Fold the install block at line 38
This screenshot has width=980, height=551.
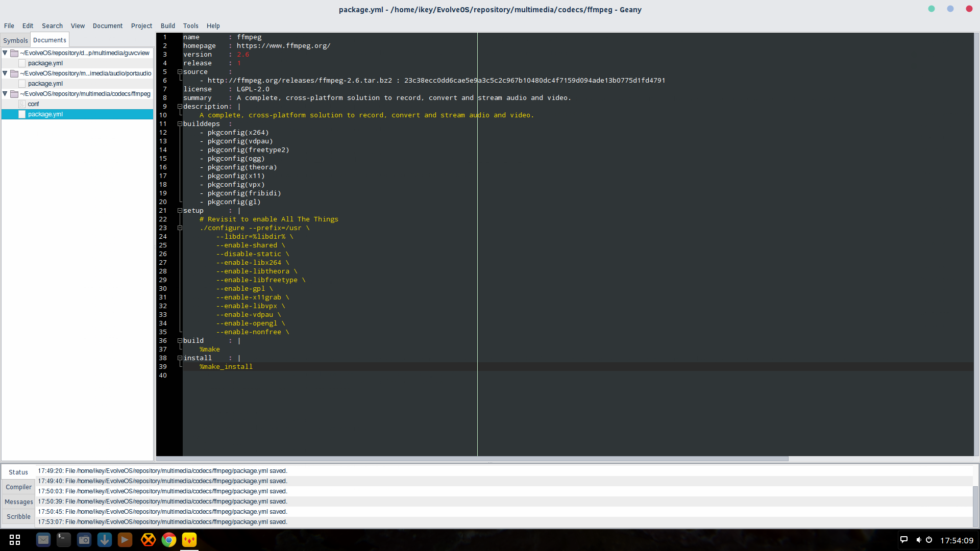click(x=180, y=358)
